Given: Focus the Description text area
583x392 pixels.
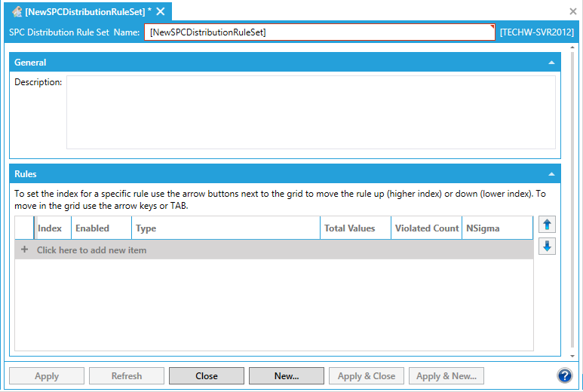Looking at the screenshot, I should pos(311,112).
